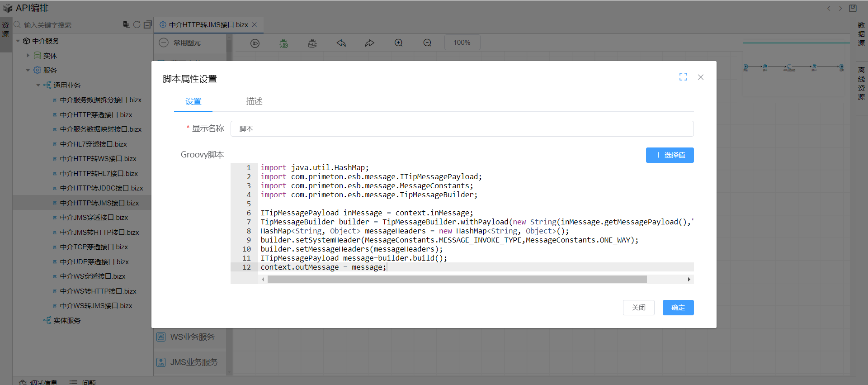The height and width of the screenshot is (385, 868).
Task: Click the green debug bug icon
Action: click(283, 43)
